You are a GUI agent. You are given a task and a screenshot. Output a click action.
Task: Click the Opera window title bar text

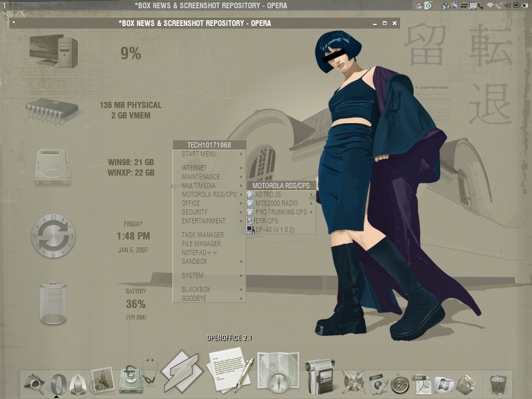195,23
